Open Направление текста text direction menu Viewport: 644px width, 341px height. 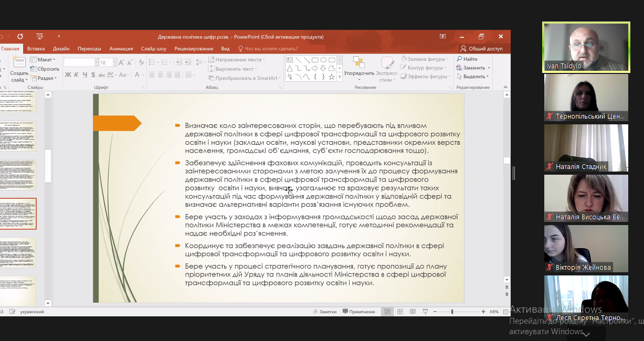click(x=237, y=60)
